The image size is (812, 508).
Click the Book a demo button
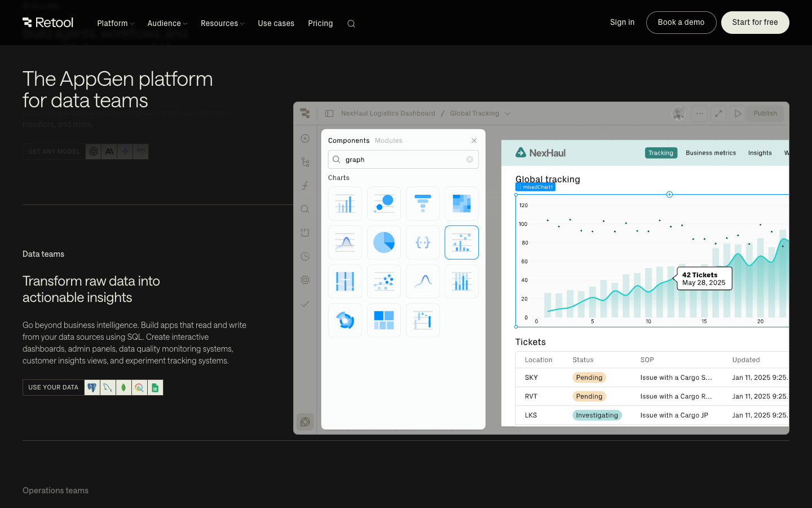(681, 23)
